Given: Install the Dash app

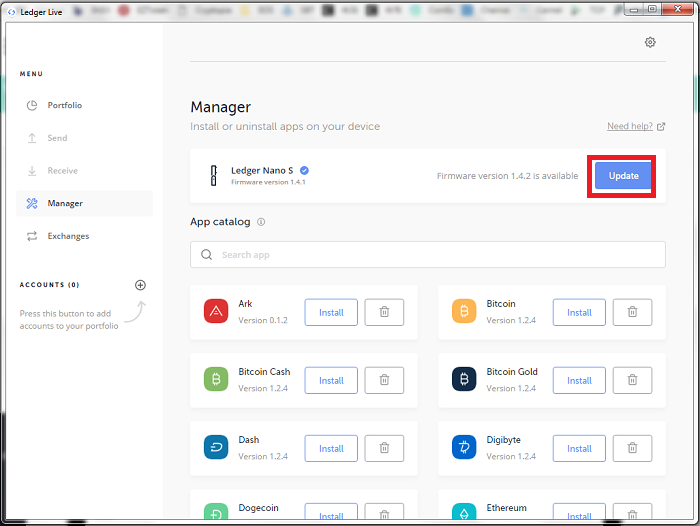Looking at the screenshot, I should tap(331, 448).
